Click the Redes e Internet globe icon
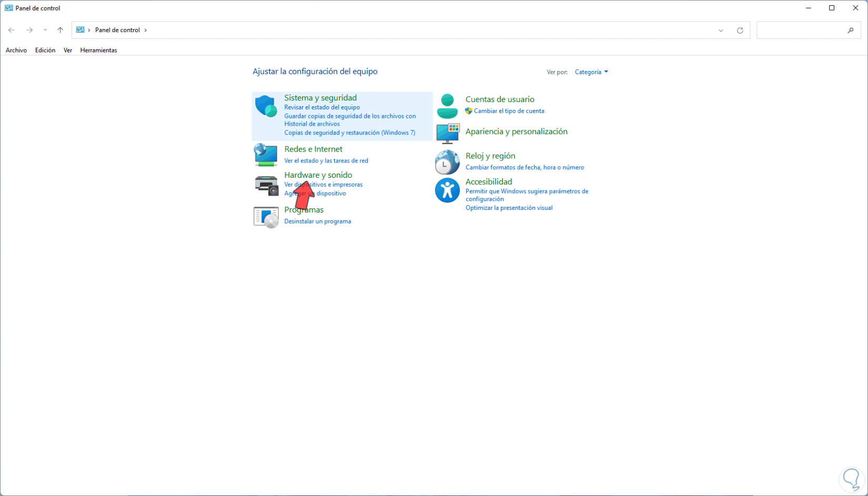This screenshot has height=496, width=868. click(266, 155)
